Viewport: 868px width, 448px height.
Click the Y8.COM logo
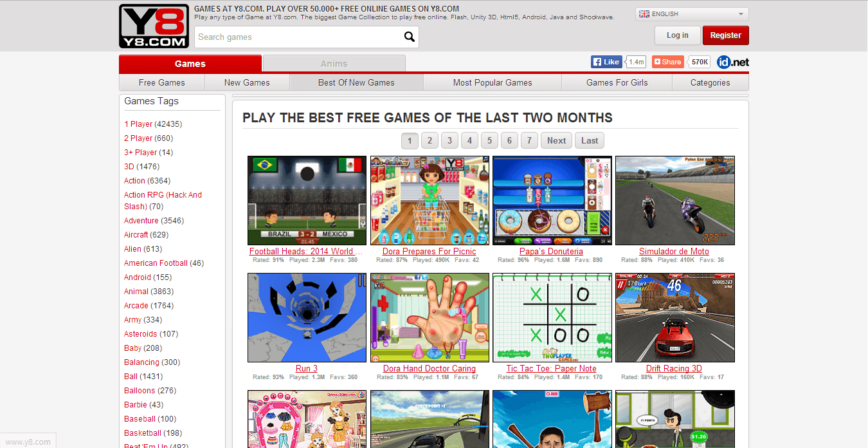153,26
